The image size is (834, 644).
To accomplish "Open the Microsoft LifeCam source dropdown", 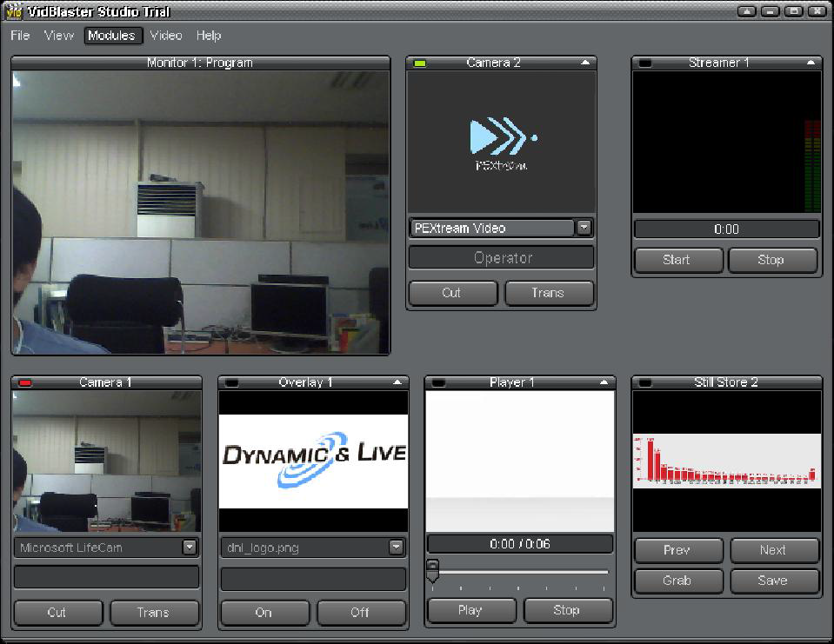I will (190, 548).
